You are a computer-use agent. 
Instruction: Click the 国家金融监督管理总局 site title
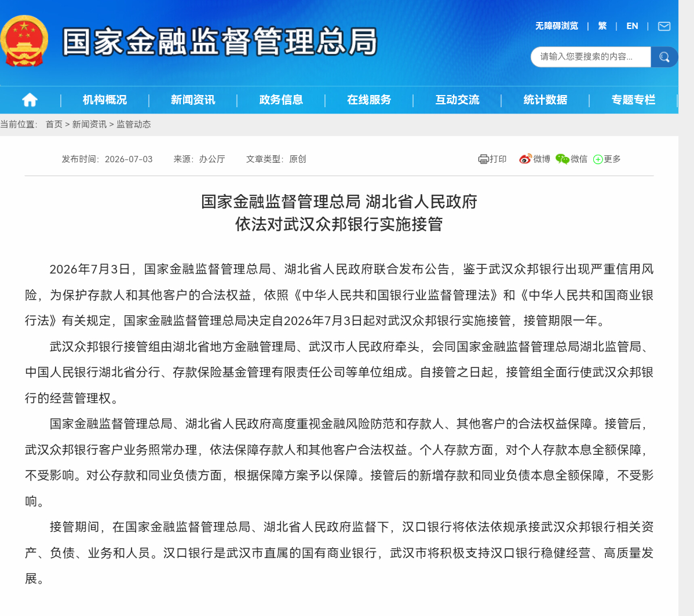pos(220,42)
